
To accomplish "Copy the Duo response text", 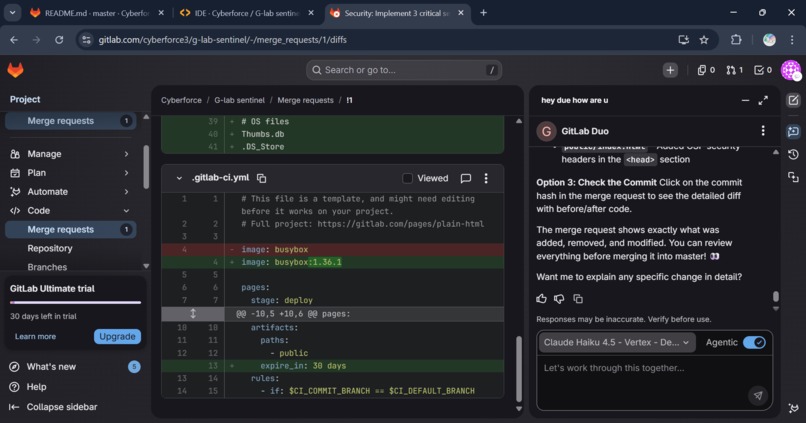I will (x=578, y=299).
